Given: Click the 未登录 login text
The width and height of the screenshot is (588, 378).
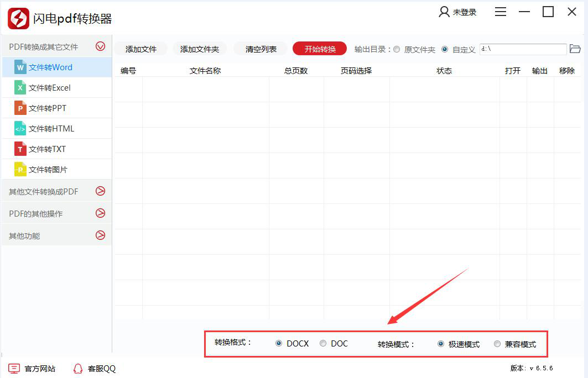Looking at the screenshot, I should [x=464, y=12].
